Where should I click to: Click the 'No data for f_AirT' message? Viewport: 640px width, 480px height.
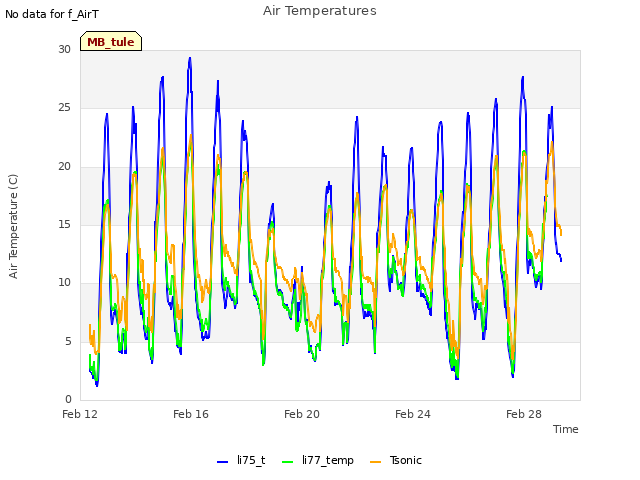[52, 14]
